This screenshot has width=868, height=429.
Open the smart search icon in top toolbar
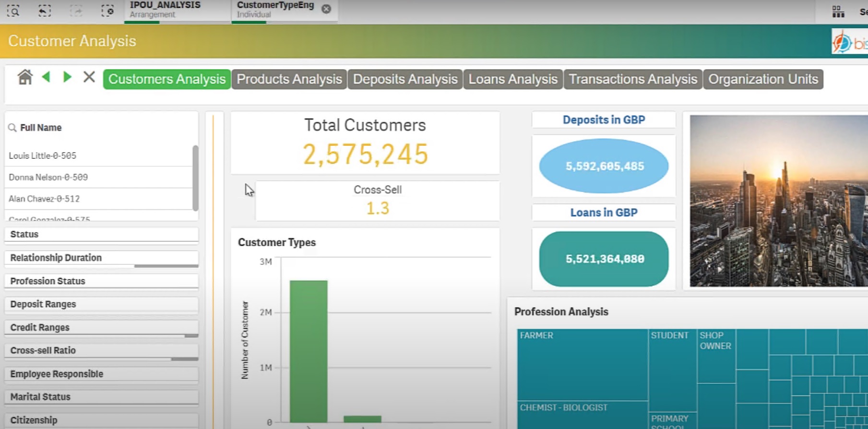tap(13, 11)
